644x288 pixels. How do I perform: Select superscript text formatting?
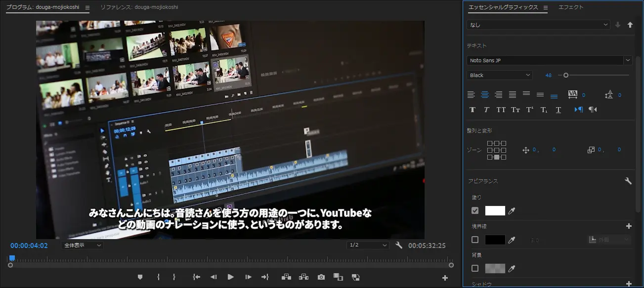click(529, 109)
